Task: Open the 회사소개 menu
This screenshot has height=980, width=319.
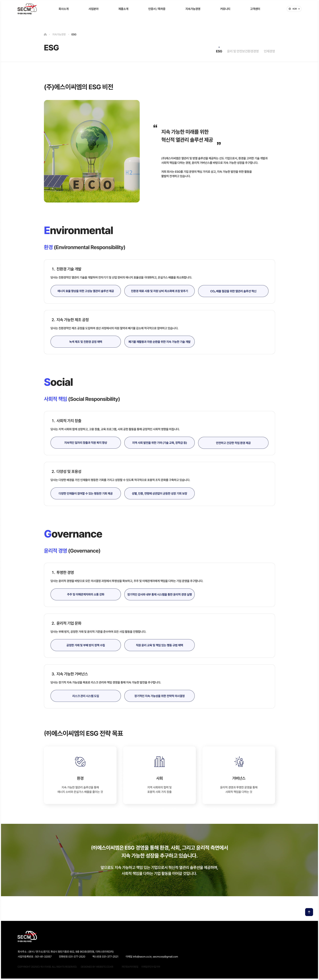Action: click(64, 9)
